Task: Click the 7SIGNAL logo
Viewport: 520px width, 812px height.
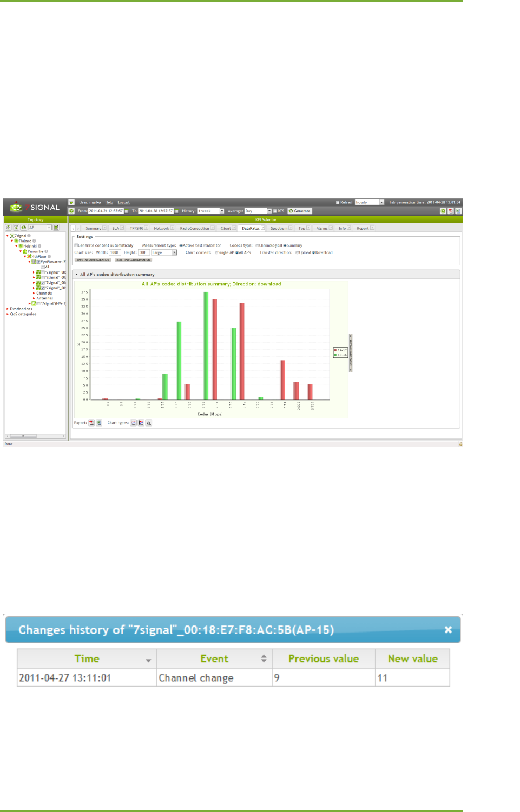Action: (36, 207)
